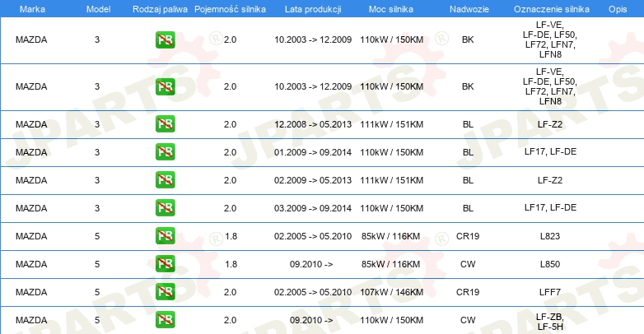Click the Marka column header

tap(32, 9)
